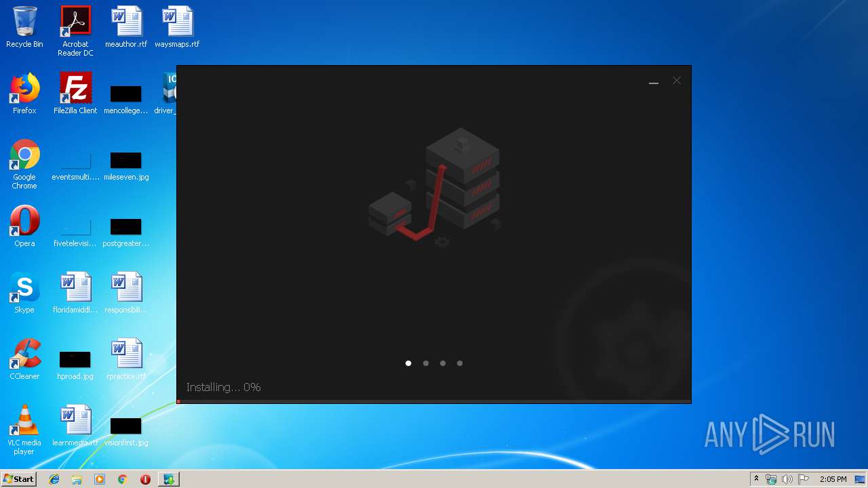Open Action Center flag icon
The height and width of the screenshot is (488, 868).
[804, 479]
